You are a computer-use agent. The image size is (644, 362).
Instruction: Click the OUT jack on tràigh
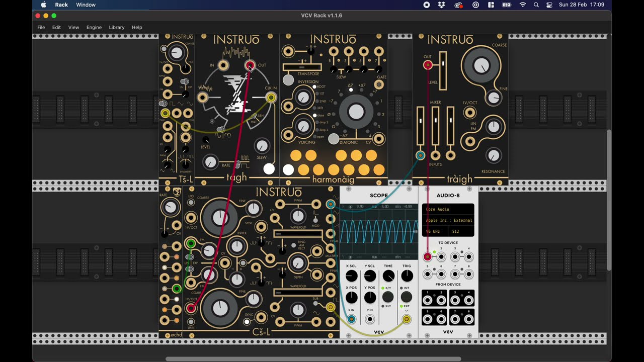428,65
